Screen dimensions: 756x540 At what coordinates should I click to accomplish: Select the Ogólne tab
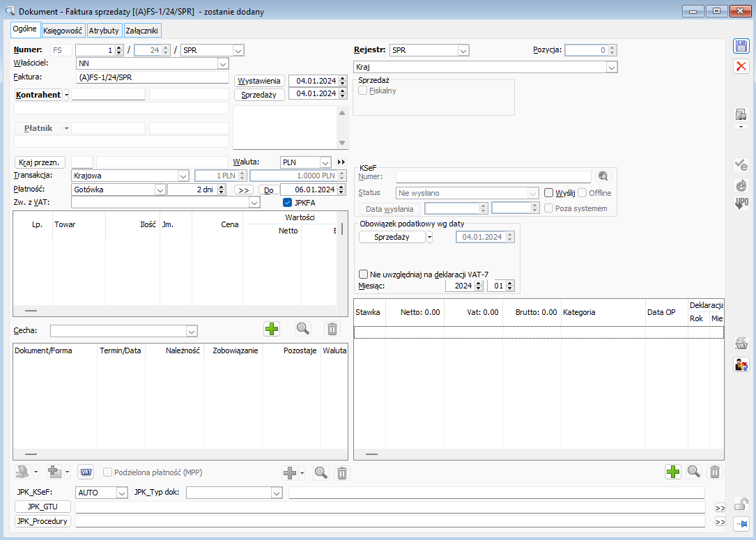click(x=24, y=29)
